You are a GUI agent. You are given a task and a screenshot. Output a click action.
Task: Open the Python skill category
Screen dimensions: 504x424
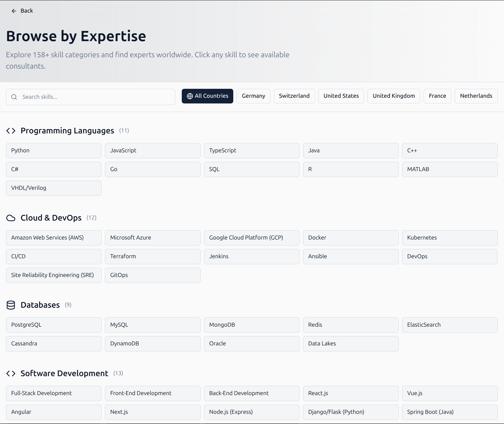[x=54, y=151]
